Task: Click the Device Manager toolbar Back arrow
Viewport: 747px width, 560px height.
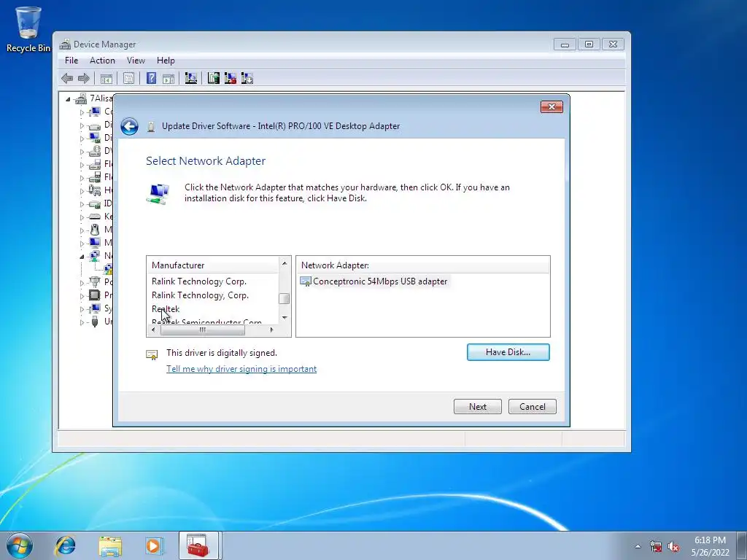Action: (x=67, y=78)
